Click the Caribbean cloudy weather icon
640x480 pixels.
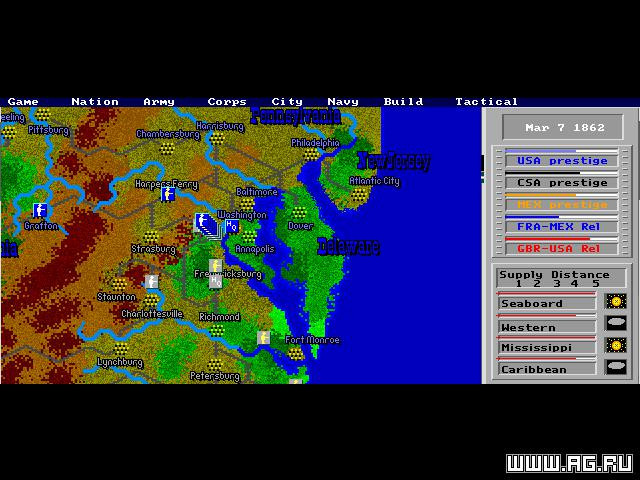click(616, 367)
